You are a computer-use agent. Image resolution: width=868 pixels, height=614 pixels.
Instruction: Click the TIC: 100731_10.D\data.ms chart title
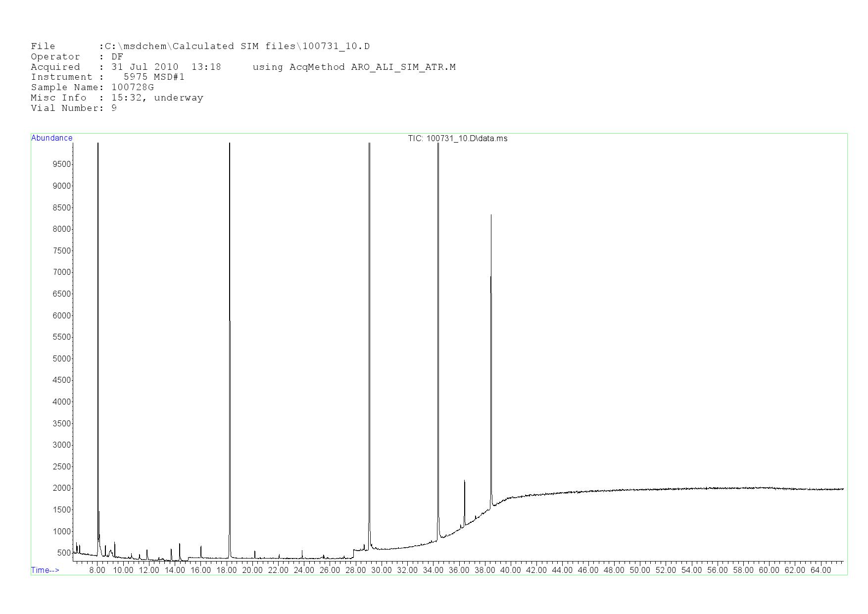tap(457, 138)
